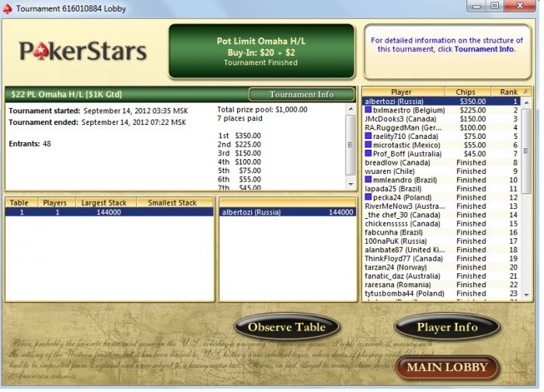The image size is (544, 392).
Task: Click the blue square icon beside bxlmaestro
Action: (x=368, y=110)
